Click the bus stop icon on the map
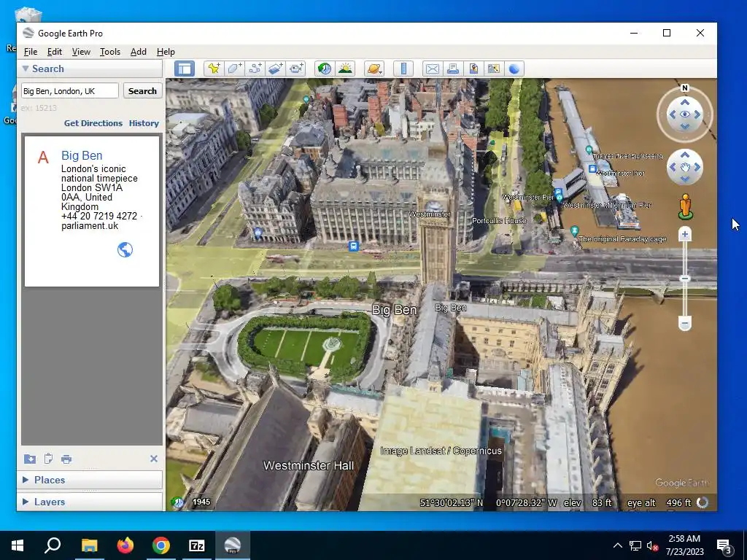Screen dimensions: 747x560 353,246
